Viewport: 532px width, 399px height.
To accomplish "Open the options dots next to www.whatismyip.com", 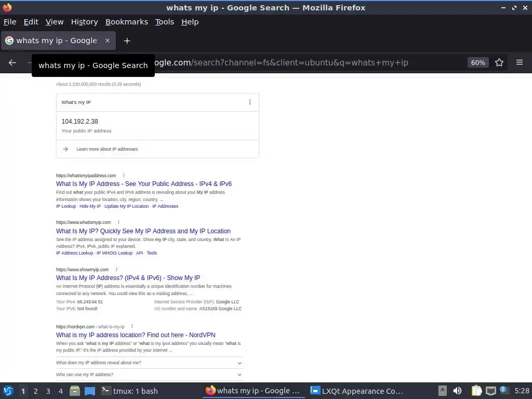I will [118, 222].
